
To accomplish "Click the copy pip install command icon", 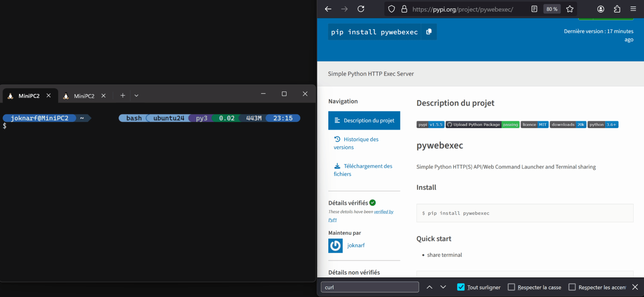I will pos(429,32).
